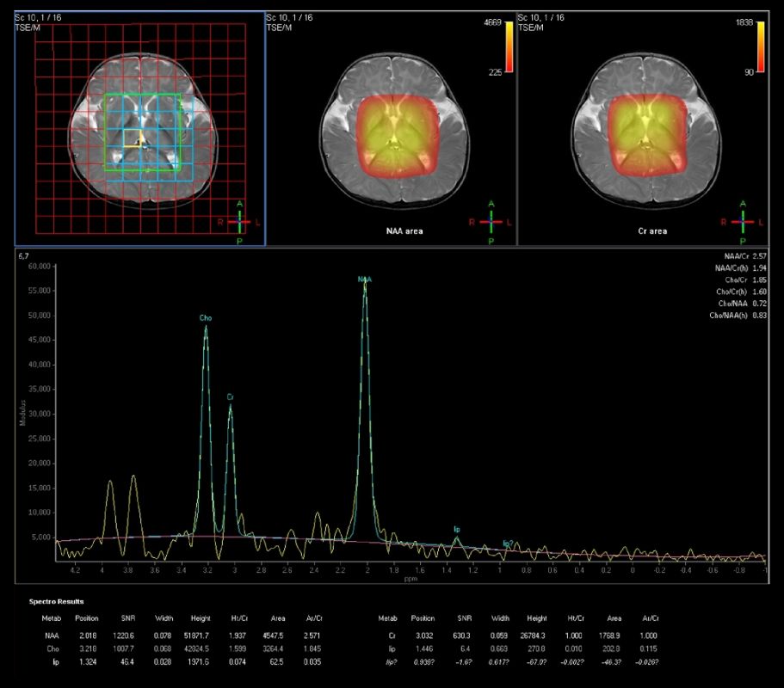This screenshot has width=784, height=688.
Task: Click Cr position value 3.032
Action: click(424, 636)
